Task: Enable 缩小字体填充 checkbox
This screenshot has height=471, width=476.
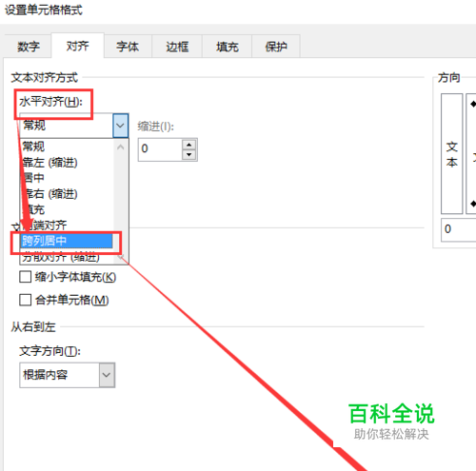Action: pos(26,277)
